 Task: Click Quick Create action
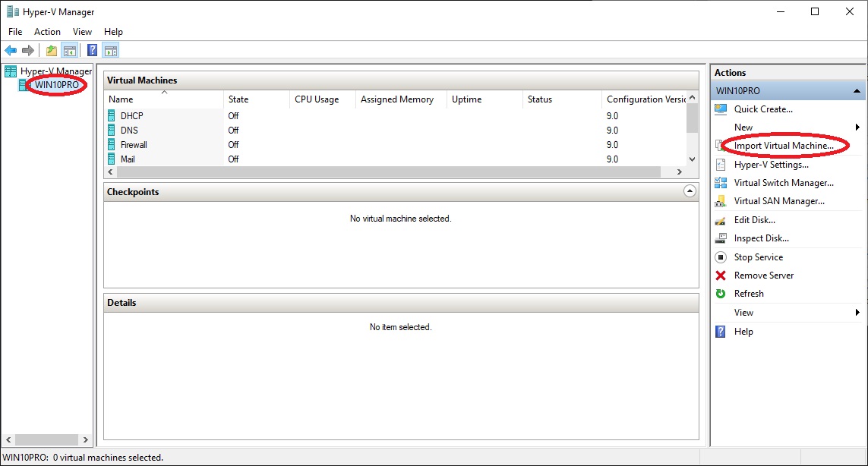click(x=763, y=109)
